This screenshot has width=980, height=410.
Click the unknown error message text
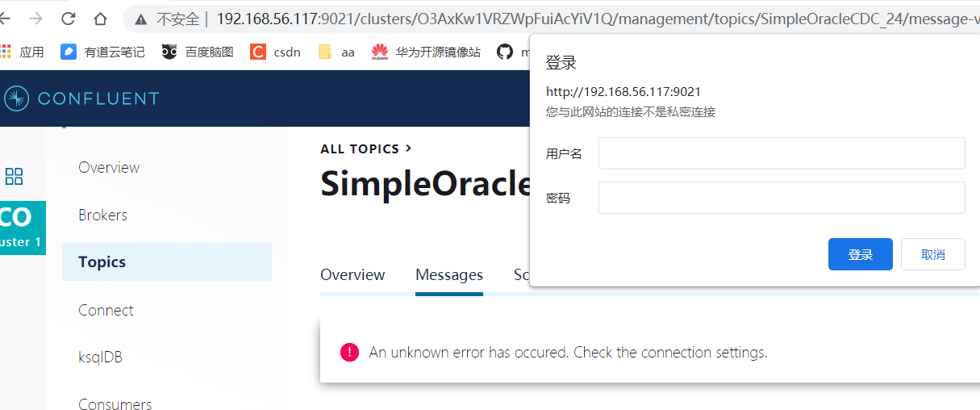click(568, 352)
